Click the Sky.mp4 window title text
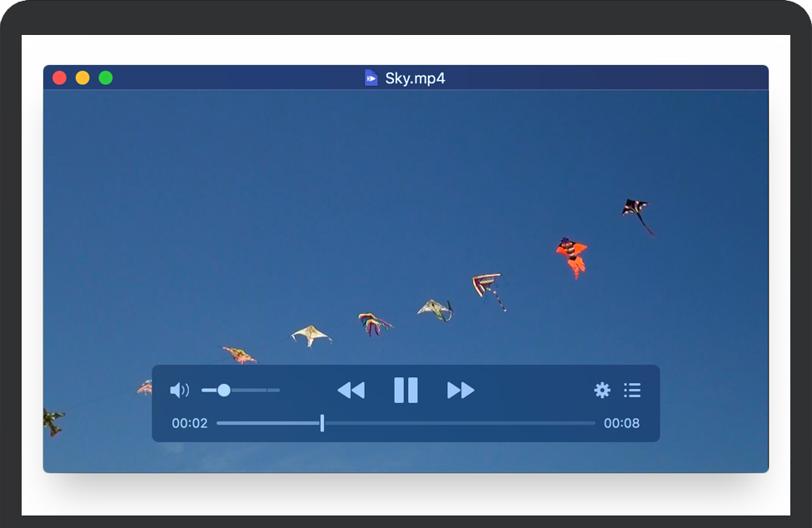 click(x=415, y=78)
